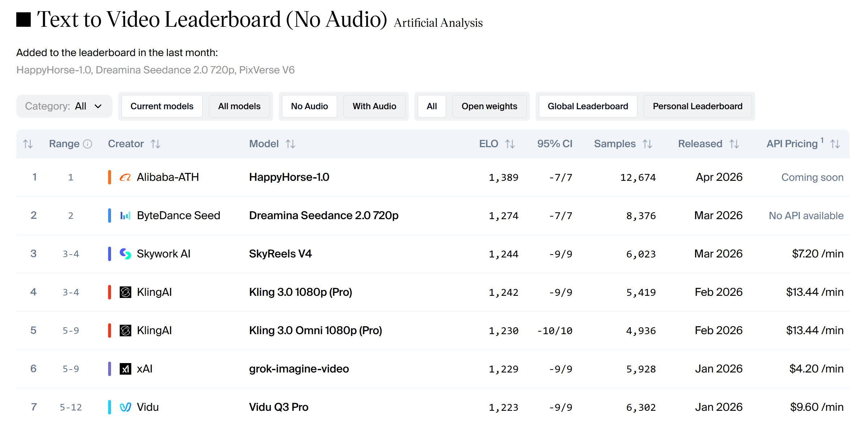Open the Category dropdown
Viewport: 868px width, 426px height.
pyautogui.click(x=64, y=106)
